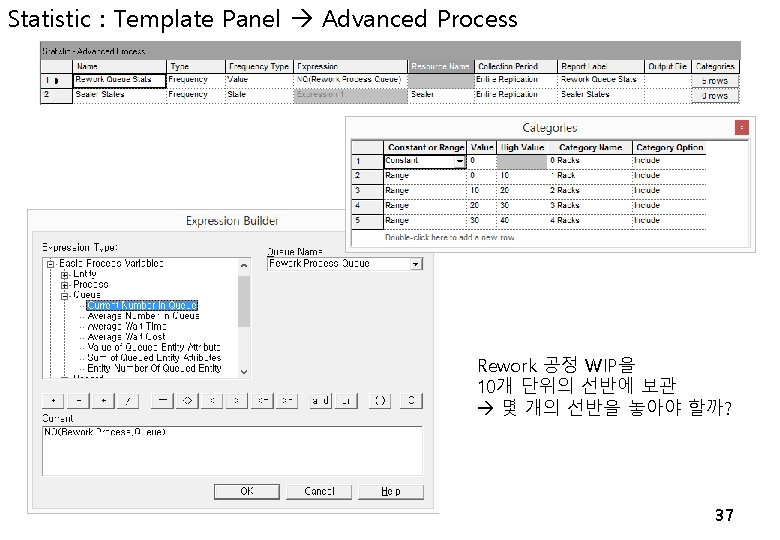
Task: Click the less-than-or-equal (<=) operator button
Action: point(262,401)
